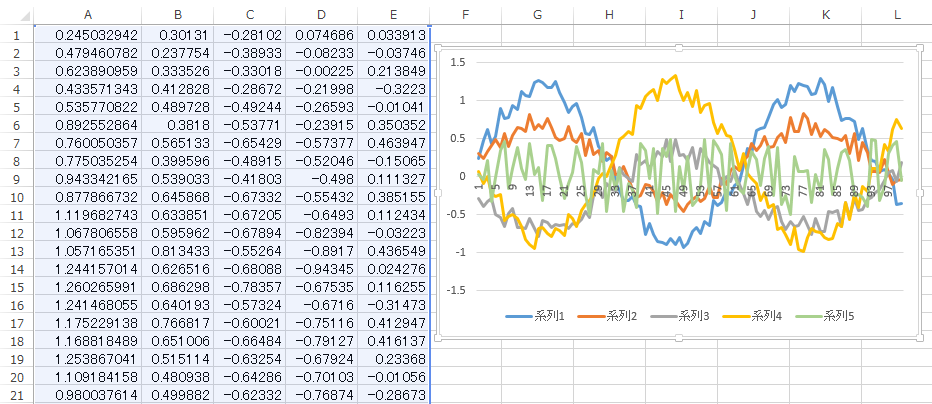Screen dimensions: 932x404
Task: Select column H header
Action: click(x=609, y=14)
